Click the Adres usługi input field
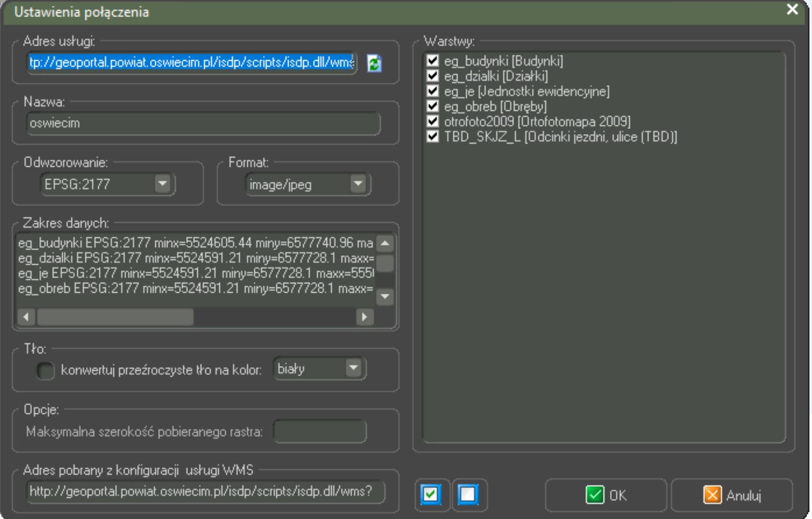The width and height of the screenshot is (812, 519). [x=191, y=63]
